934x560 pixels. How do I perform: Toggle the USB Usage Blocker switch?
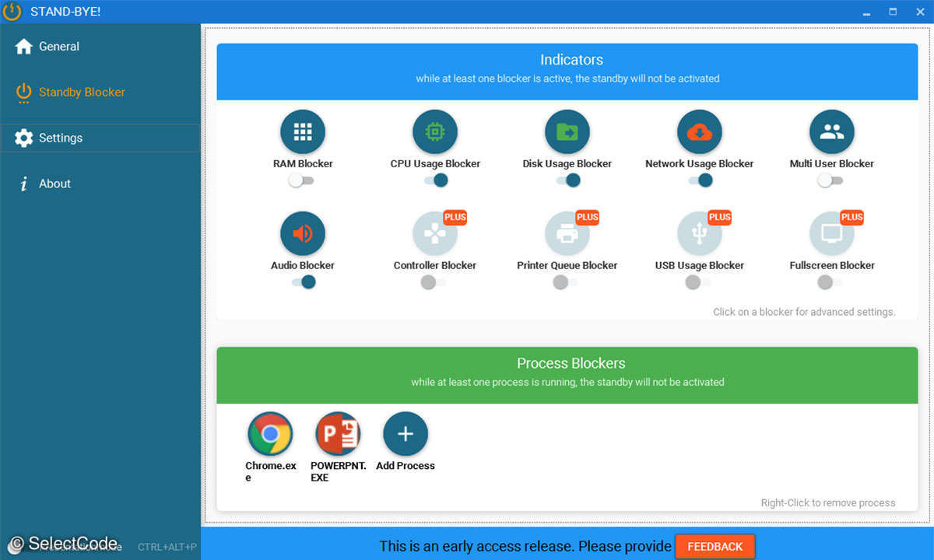698,282
